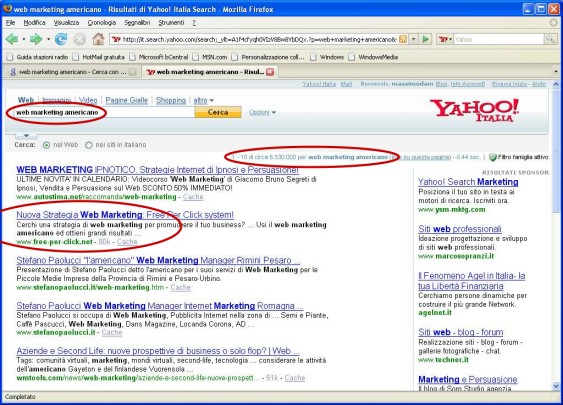Reload the page with the refresh icon
Screen dimensions: 563x405
(61, 39)
